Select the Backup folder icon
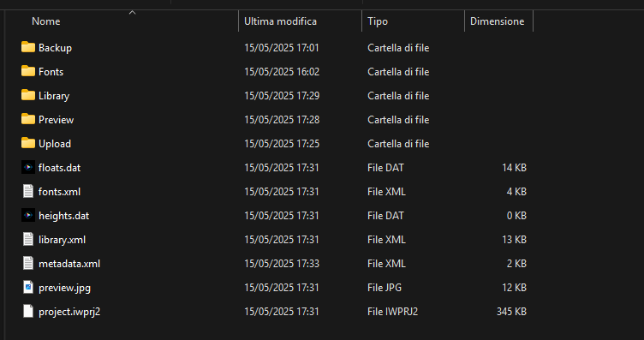This screenshot has height=340, width=644. tap(28, 47)
